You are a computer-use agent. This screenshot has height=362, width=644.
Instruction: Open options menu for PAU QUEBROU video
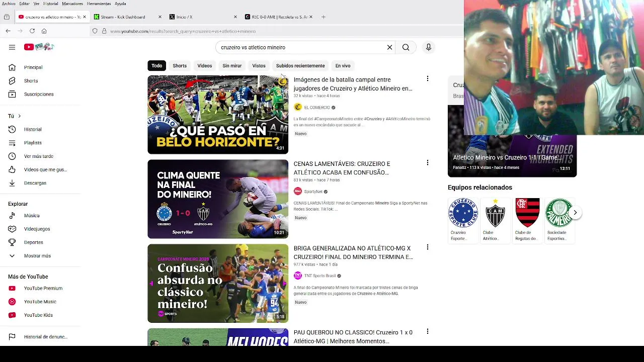coord(428,332)
